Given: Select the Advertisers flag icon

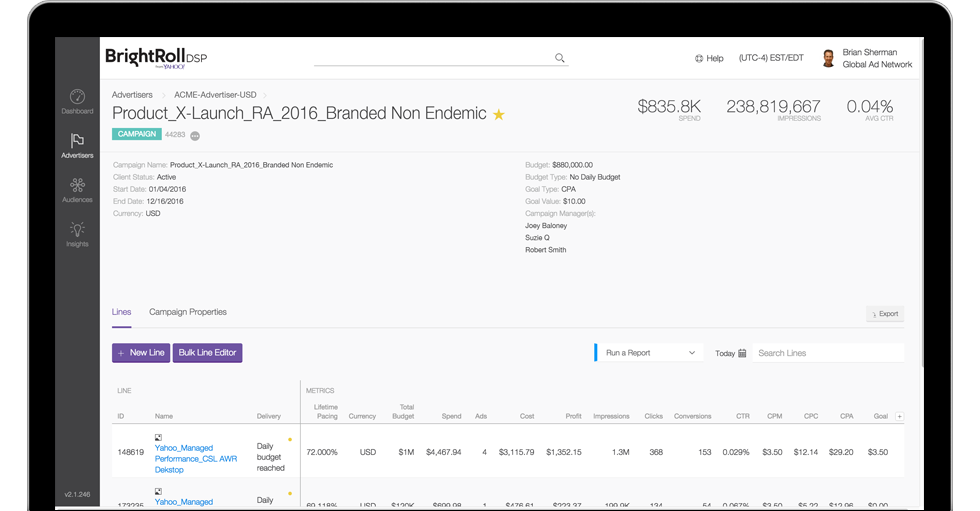Looking at the screenshot, I should [78, 141].
